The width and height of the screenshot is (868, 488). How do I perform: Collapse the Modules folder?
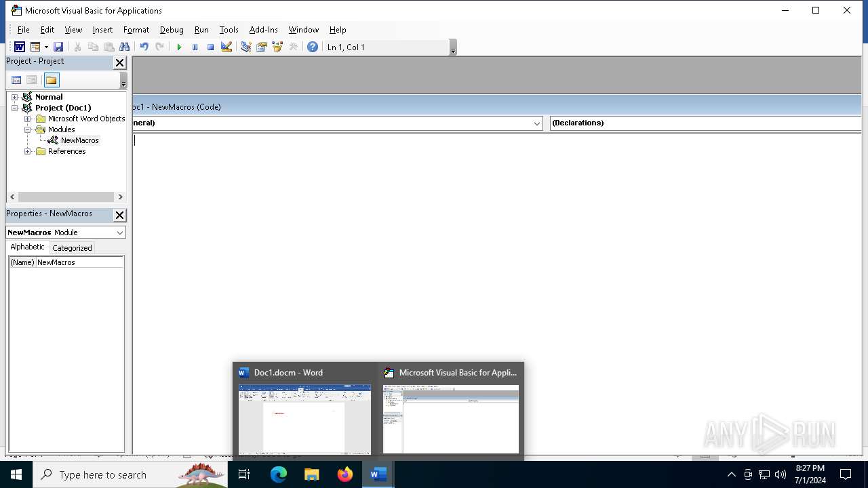28,129
